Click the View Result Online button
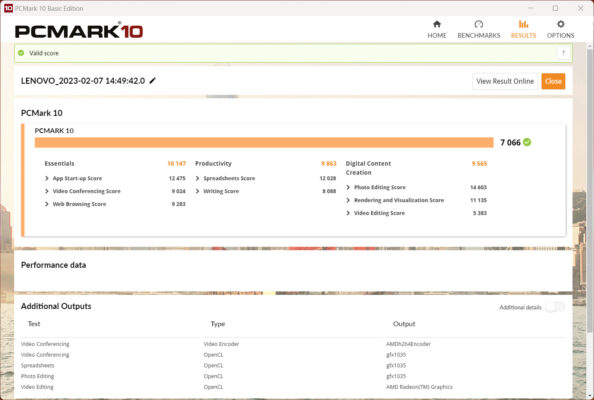This screenshot has width=594, height=400. tap(505, 81)
